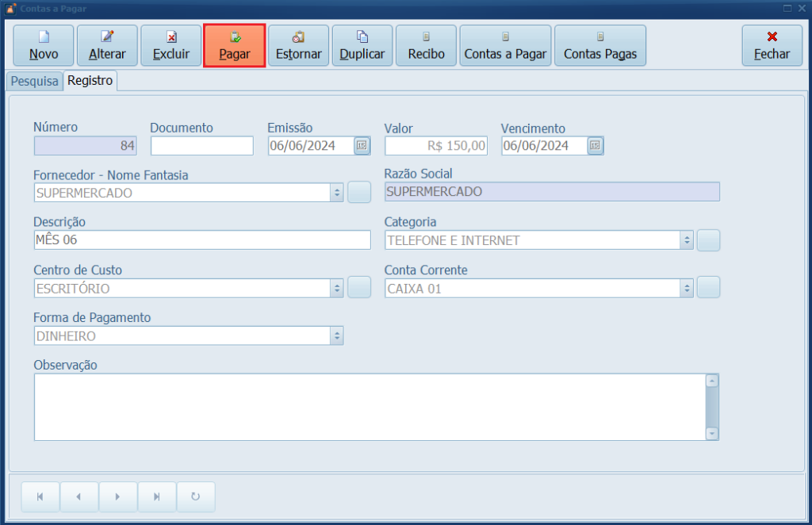This screenshot has height=525, width=812.
Task: Expand the Categoria dropdown list
Action: click(687, 240)
